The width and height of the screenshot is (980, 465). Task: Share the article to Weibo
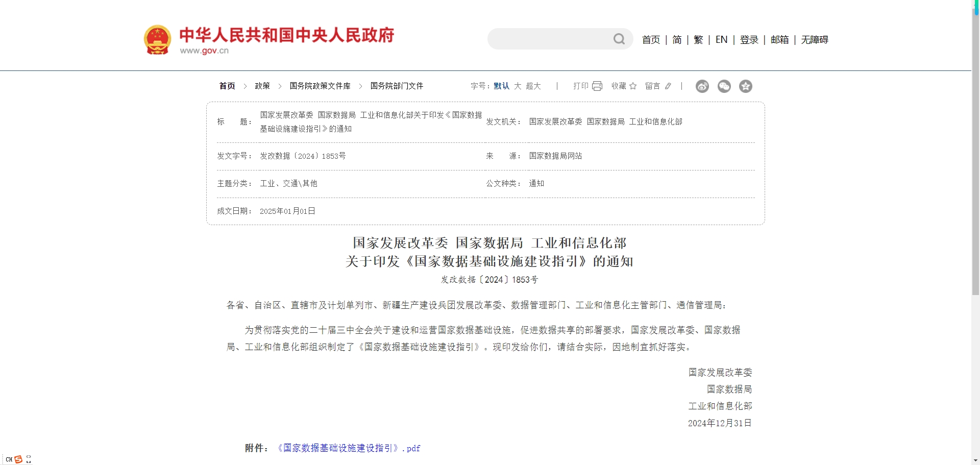click(x=702, y=86)
